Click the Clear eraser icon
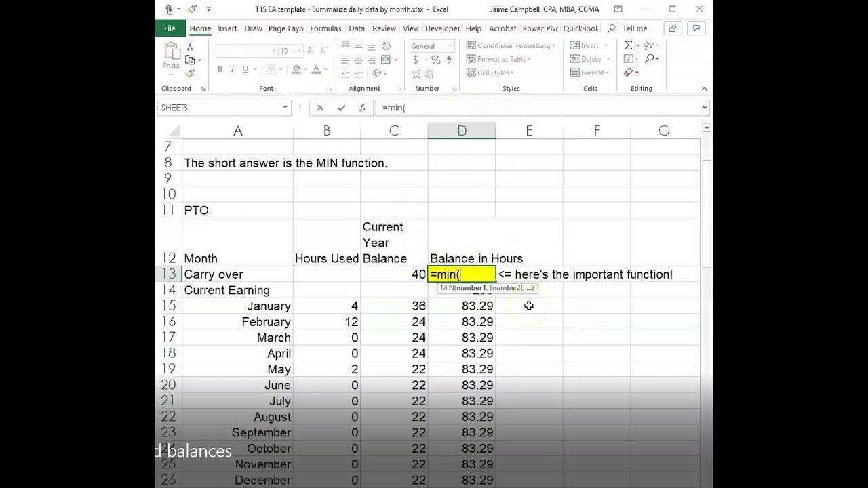Viewport: 868px width, 488px height. pyautogui.click(x=629, y=73)
